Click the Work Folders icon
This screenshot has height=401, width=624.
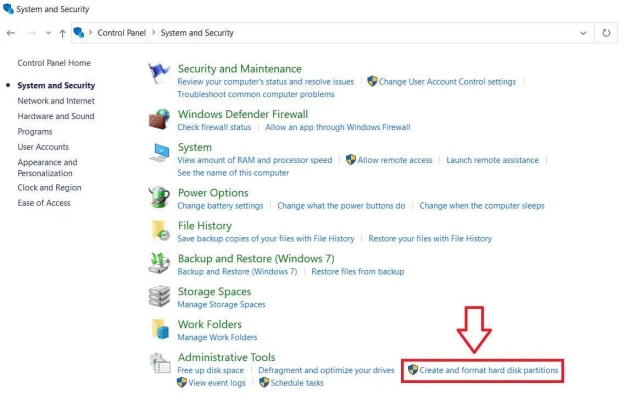click(x=159, y=329)
